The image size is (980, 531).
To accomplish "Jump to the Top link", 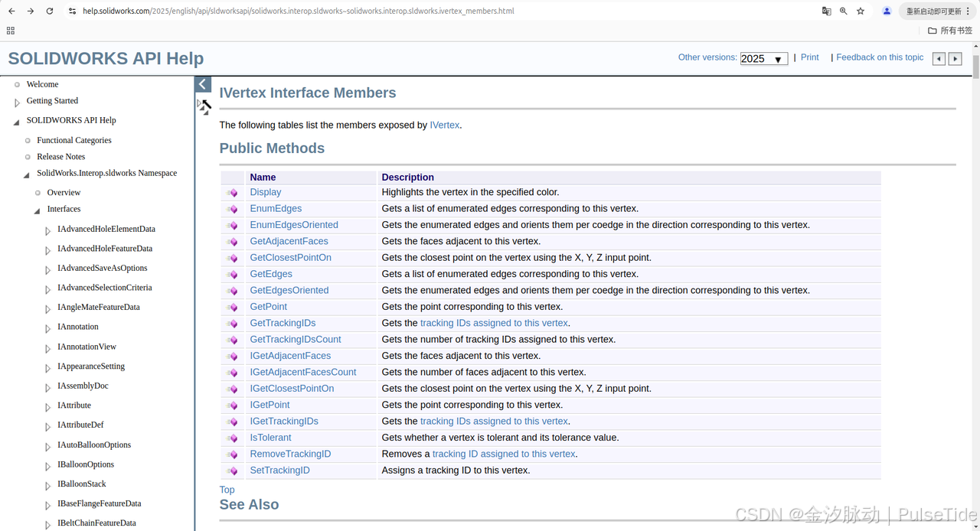I will click(x=227, y=490).
